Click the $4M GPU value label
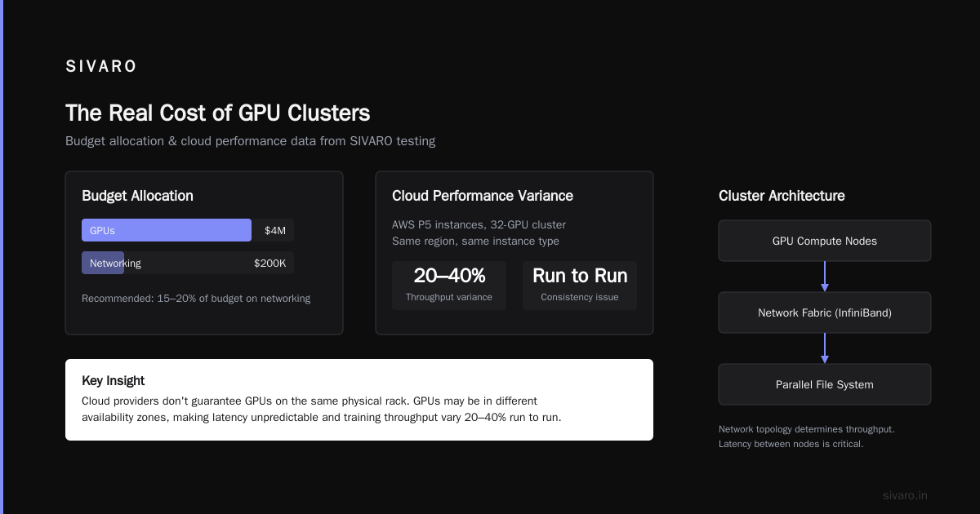This screenshot has height=514, width=980. 275,231
